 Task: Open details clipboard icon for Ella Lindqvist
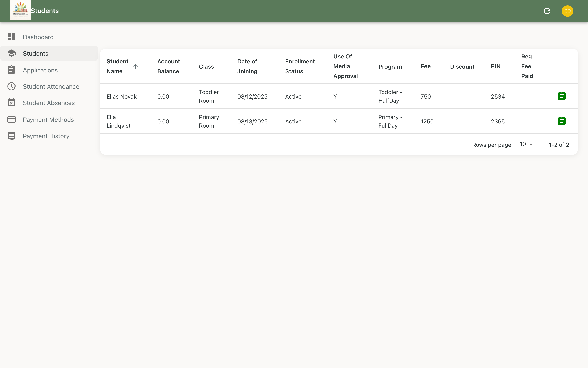562,121
